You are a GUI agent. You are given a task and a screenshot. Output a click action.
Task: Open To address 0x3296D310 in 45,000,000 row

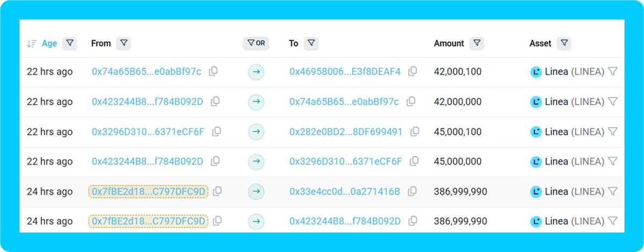click(346, 161)
